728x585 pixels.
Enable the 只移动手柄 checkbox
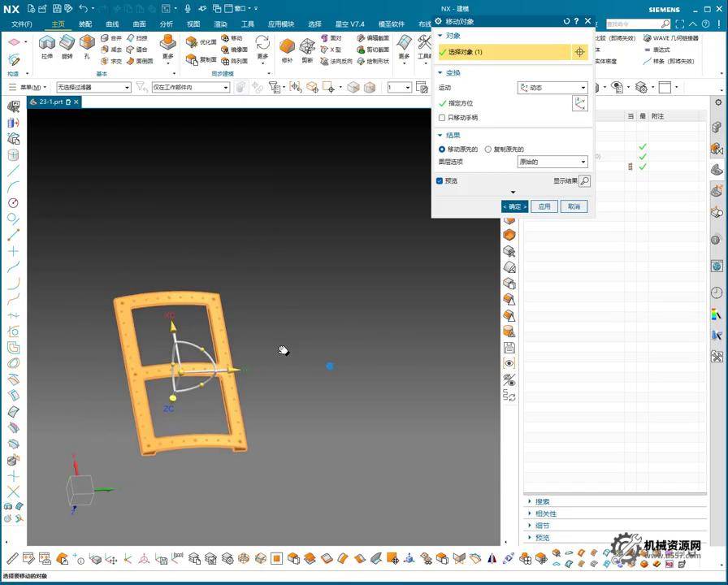[x=442, y=118]
